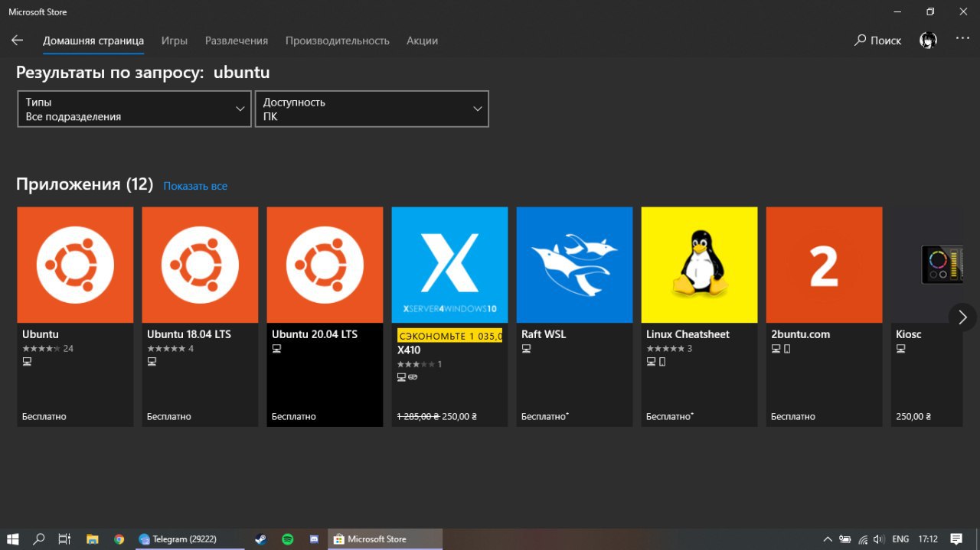Open the Raft WSL dolphins tile
Screen dimensions: 980x550
[x=574, y=265]
